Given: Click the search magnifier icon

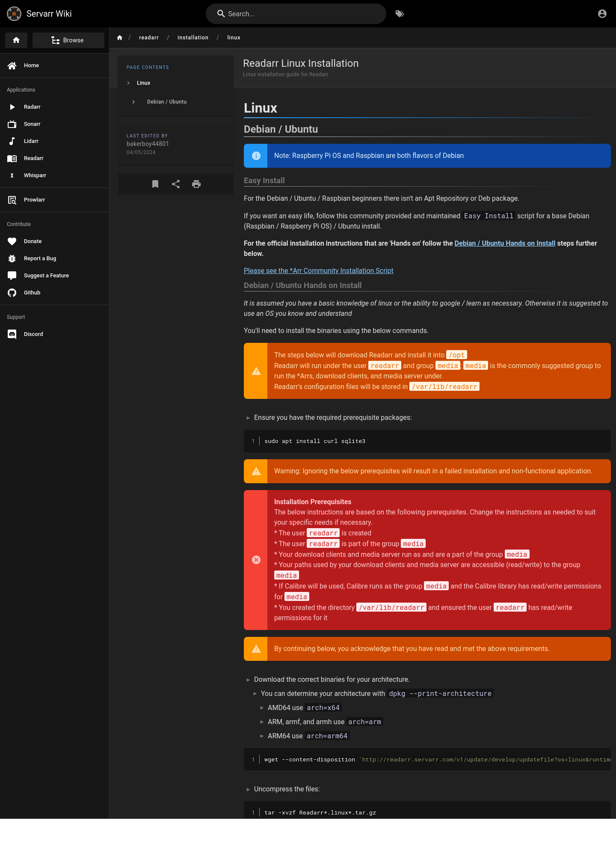Looking at the screenshot, I should click(221, 14).
